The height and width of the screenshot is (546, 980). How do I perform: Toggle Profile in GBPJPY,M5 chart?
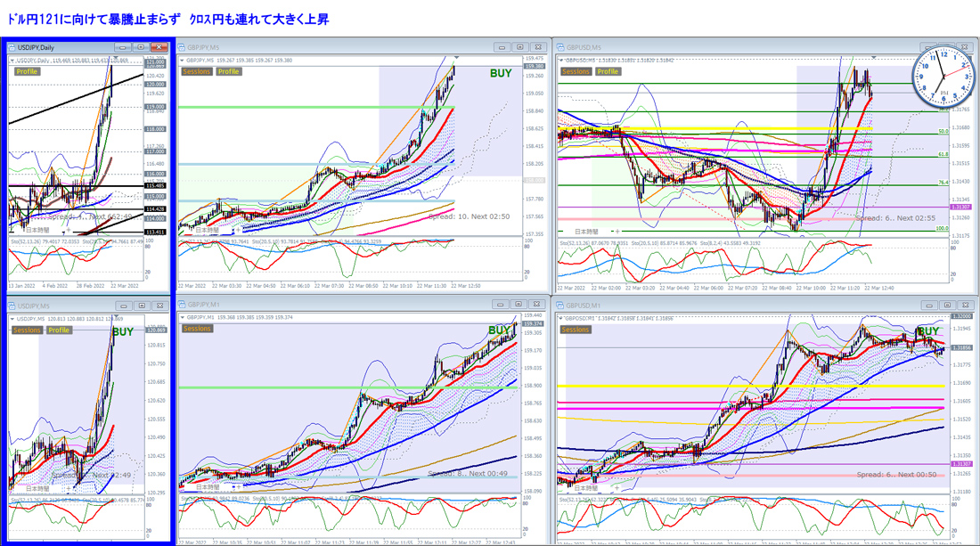tap(229, 72)
